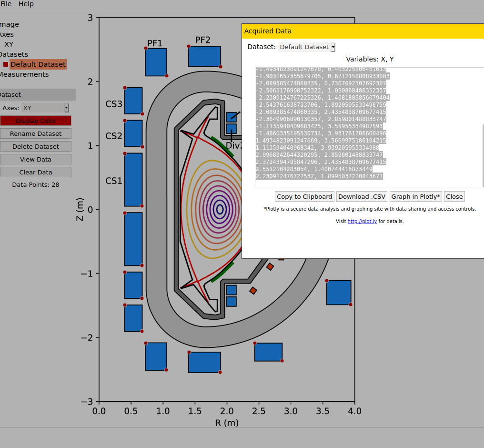Click Rename Dataset button
Viewport: 484px width, 448px height.
click(36, 134)
